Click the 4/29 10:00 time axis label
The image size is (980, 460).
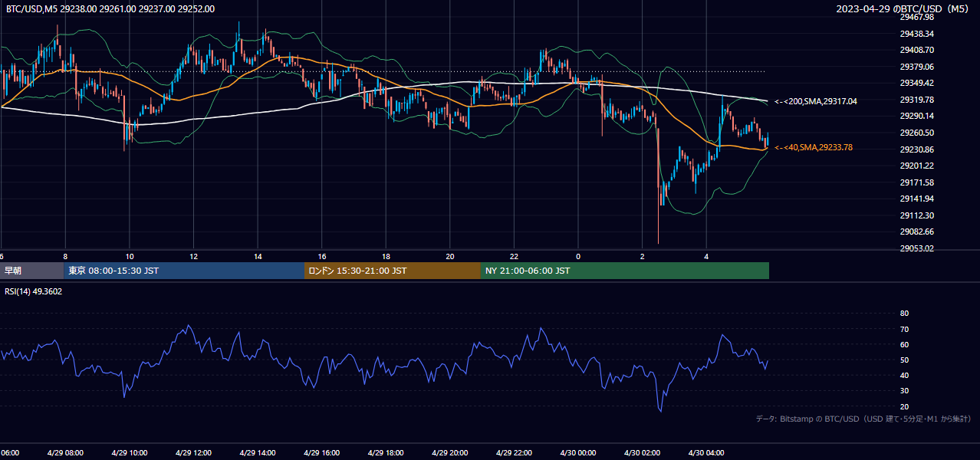tap(130, 452)
